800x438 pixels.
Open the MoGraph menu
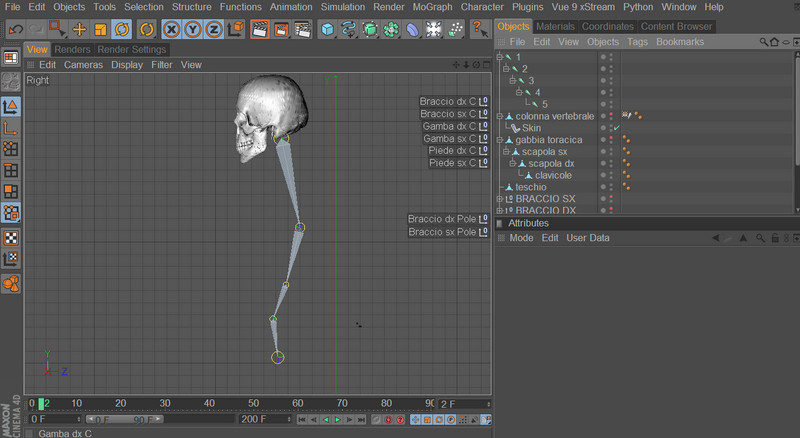tap(431, 7)
